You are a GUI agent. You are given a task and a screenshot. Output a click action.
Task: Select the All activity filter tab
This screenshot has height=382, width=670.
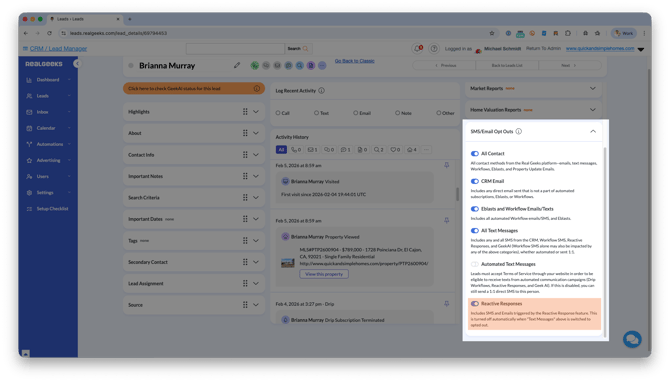(x=281, y=150)
